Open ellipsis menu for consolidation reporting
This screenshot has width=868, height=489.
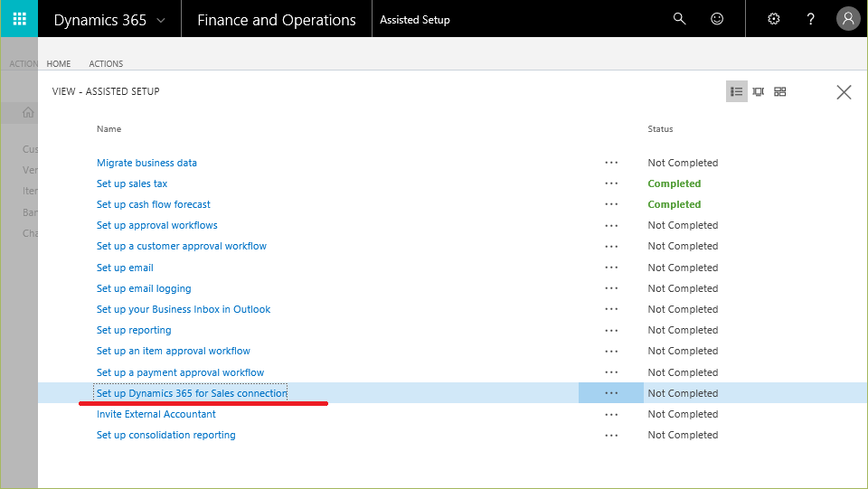coord(611,436)
